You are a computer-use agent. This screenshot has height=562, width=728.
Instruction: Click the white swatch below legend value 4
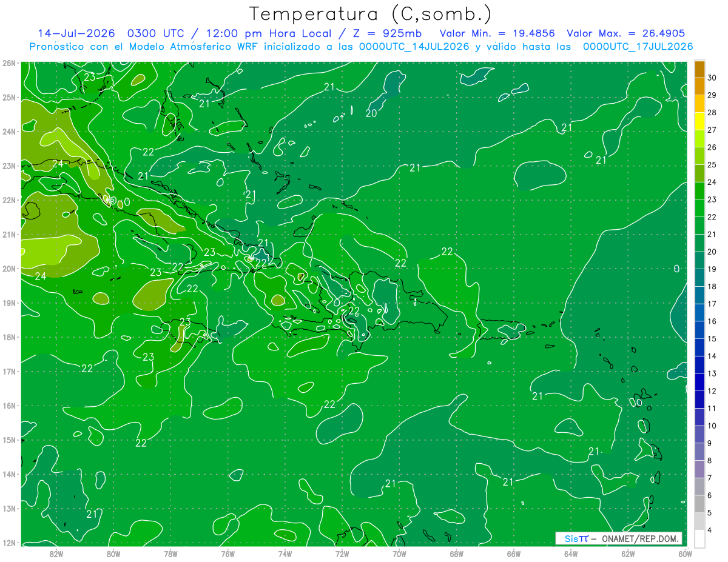[699, 538]
